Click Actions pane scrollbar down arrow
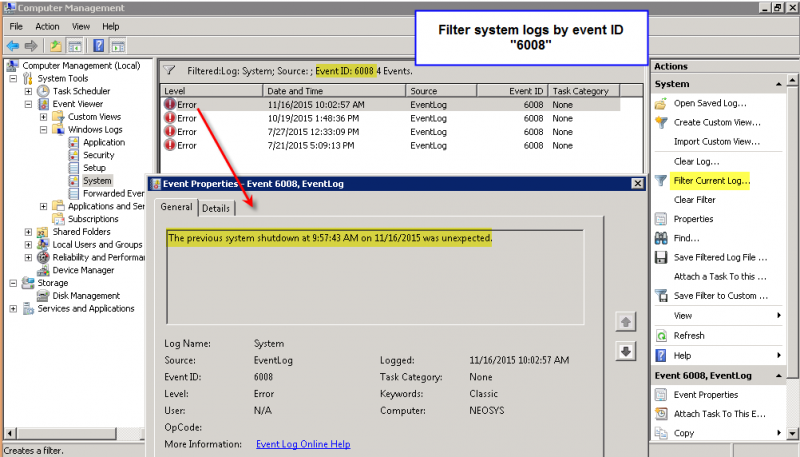The width and height of the screenshot is (800, 457). tap(792, 434)
